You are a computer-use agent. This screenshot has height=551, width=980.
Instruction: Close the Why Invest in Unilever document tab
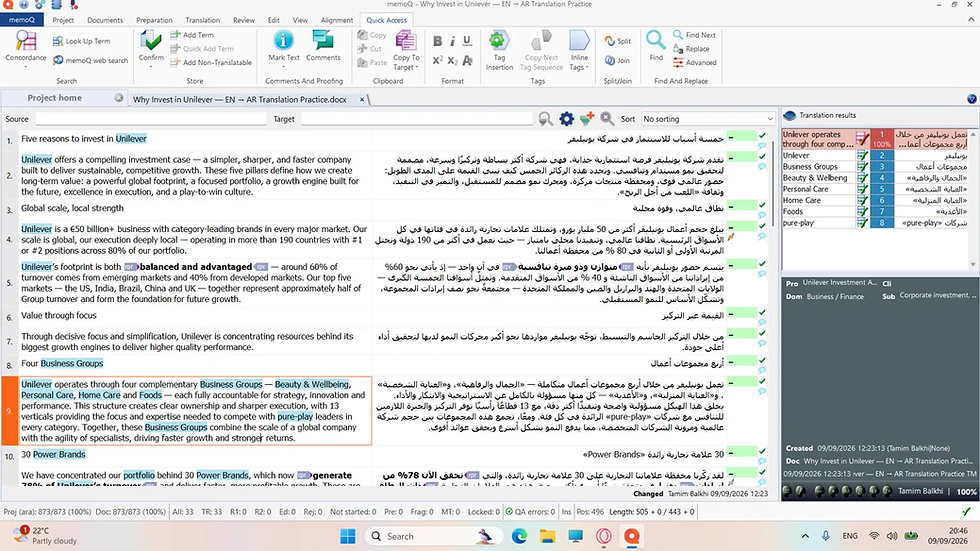pos(361,99)
